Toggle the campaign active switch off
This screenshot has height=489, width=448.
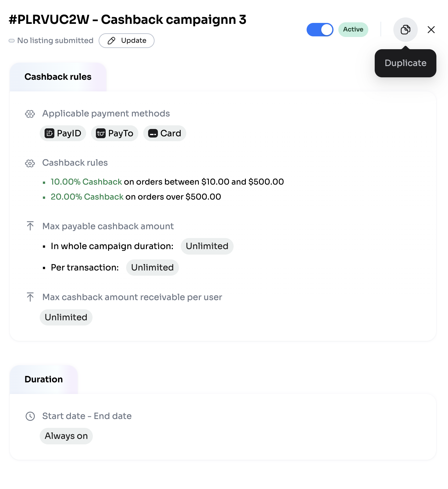pos(320,30)
